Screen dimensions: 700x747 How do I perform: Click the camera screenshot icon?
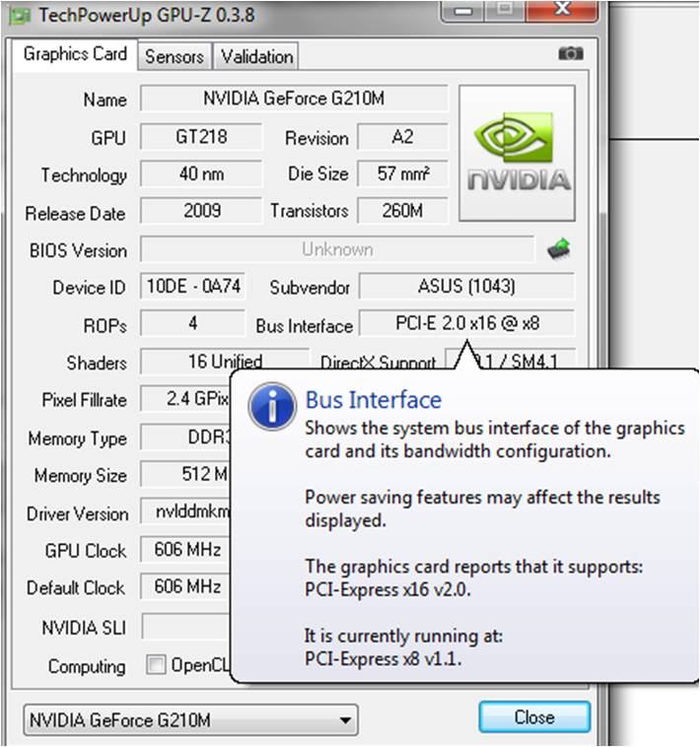(571, 53)
